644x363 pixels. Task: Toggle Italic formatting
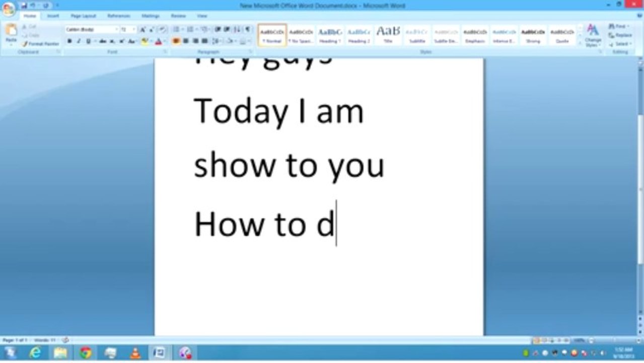(x=79, y=41)
